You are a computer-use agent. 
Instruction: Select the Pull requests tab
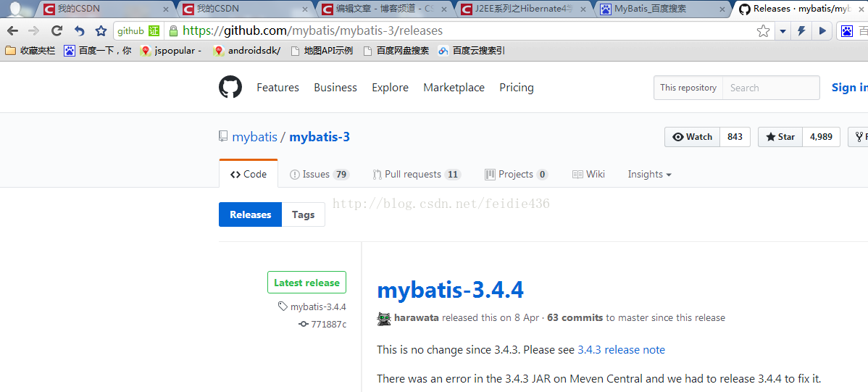coord(417,175)
